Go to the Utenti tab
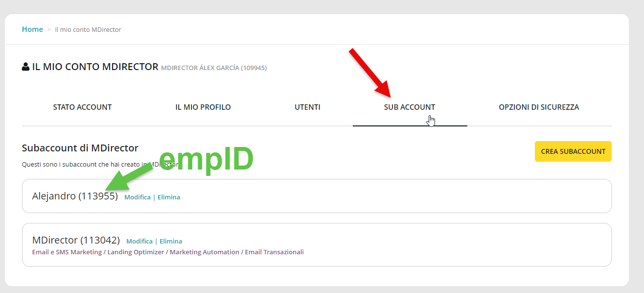 307,107
